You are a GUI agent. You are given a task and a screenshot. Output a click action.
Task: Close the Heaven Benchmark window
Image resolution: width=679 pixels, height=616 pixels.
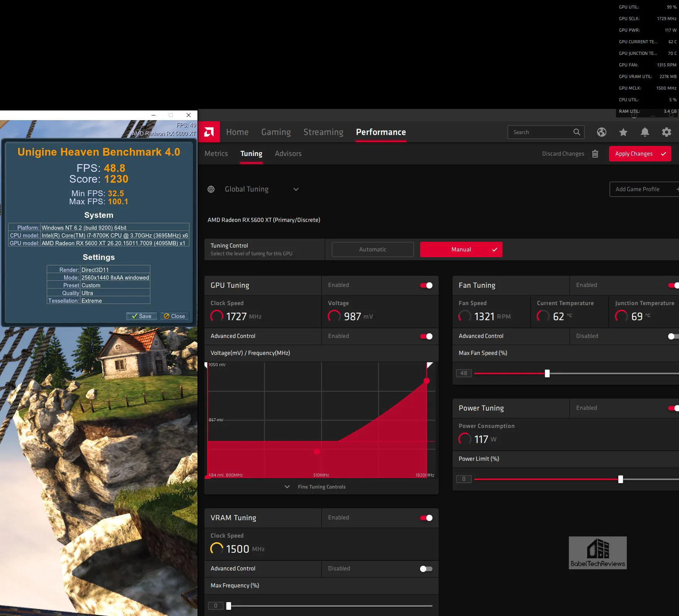coord(189,115)
